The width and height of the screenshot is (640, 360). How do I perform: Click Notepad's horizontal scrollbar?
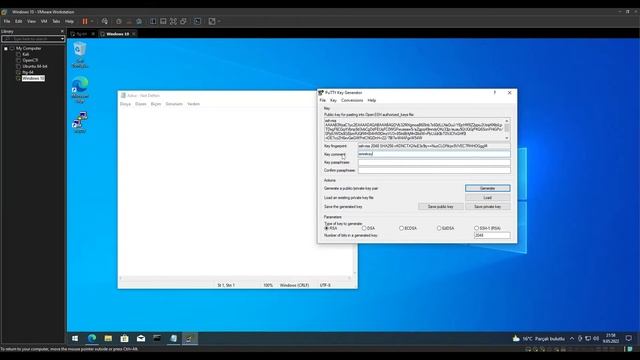tap(235, 278)
